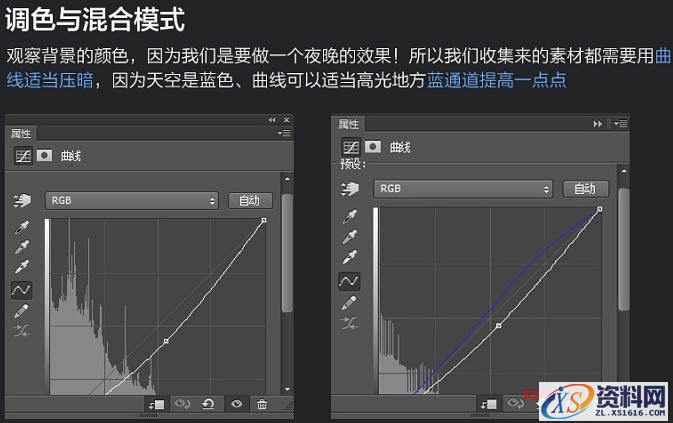
Task: Click 自动 Auto button in left panel
Action: pyautogui.click(x=250, y=200)
